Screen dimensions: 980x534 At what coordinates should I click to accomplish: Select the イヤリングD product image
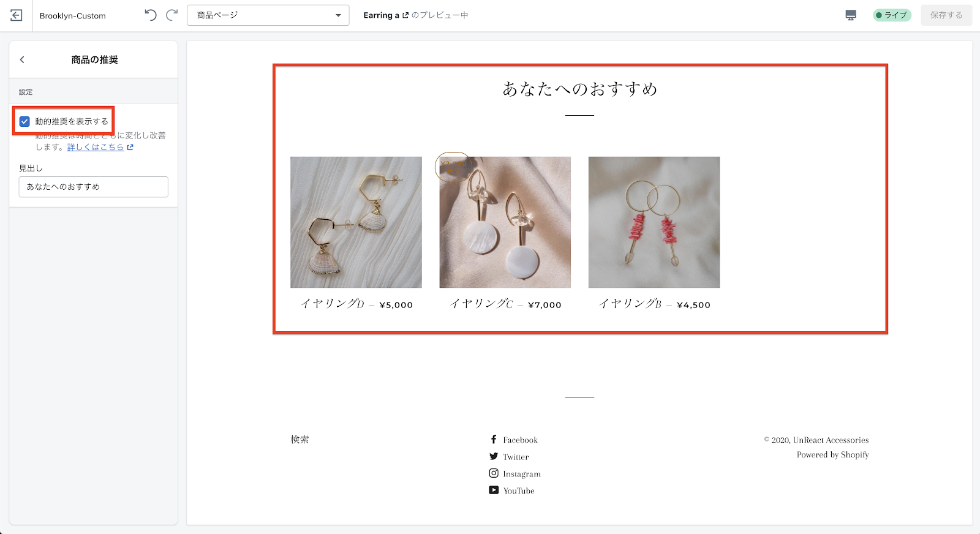click(356, 222)
